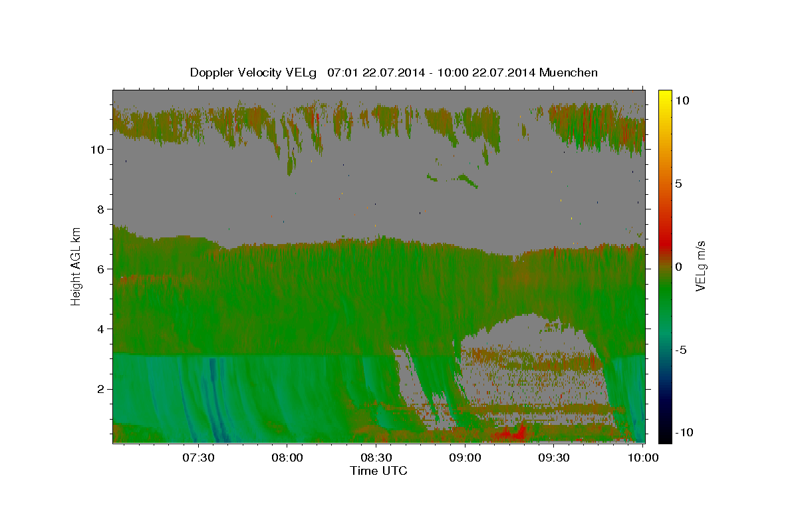Click the 'VELg m/s' colorbar title
The width and height of the screenshot is (798, 532).
tap(700, 266)
